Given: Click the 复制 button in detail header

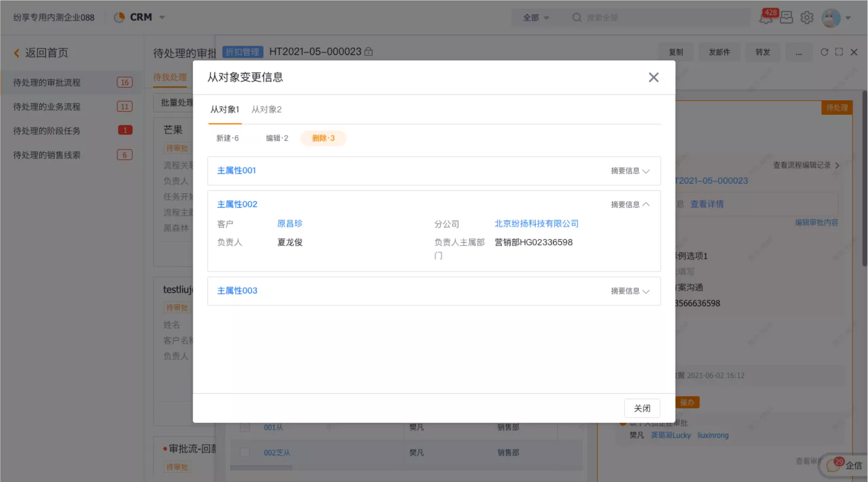Looking at the screenshot, I should [676, 52].
